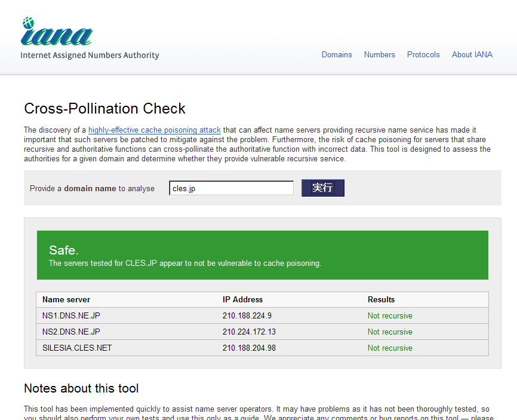Click the IP Address column header

pos(242,299)
